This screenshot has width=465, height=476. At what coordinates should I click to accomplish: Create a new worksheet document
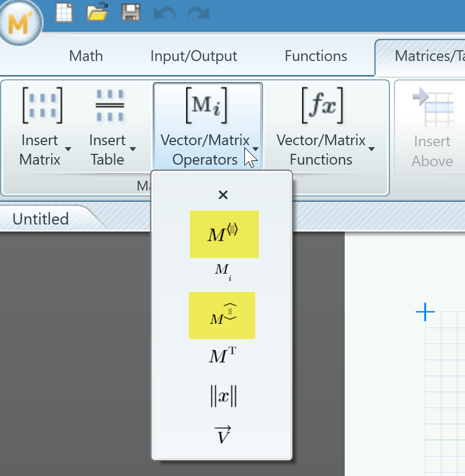pyautogui.click(x=64, y=13)
